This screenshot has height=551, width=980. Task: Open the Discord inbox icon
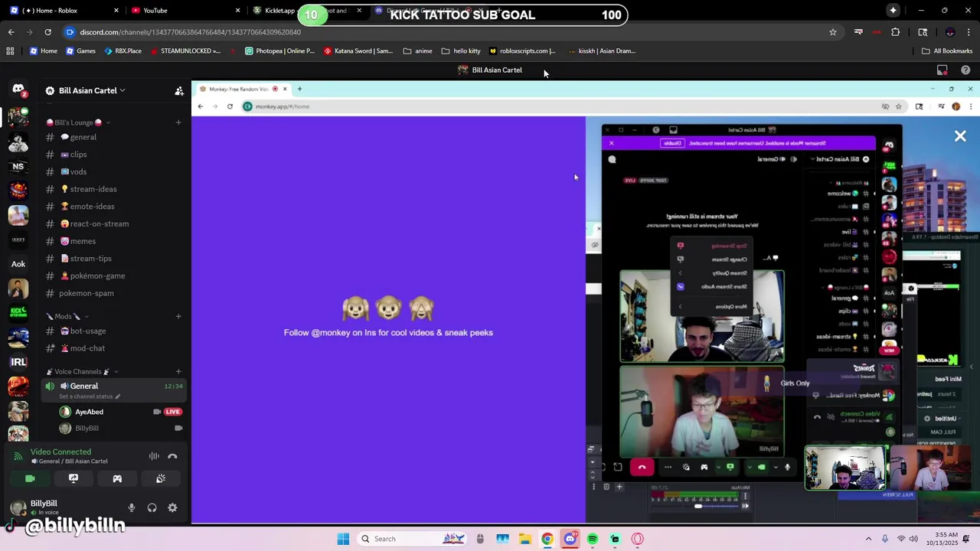pos(942,70)
